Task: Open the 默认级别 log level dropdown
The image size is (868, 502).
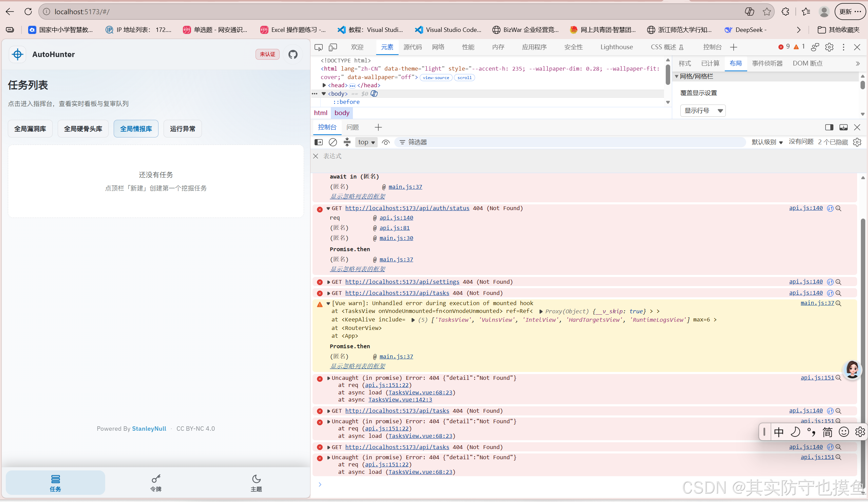Action: click(767, 142)
